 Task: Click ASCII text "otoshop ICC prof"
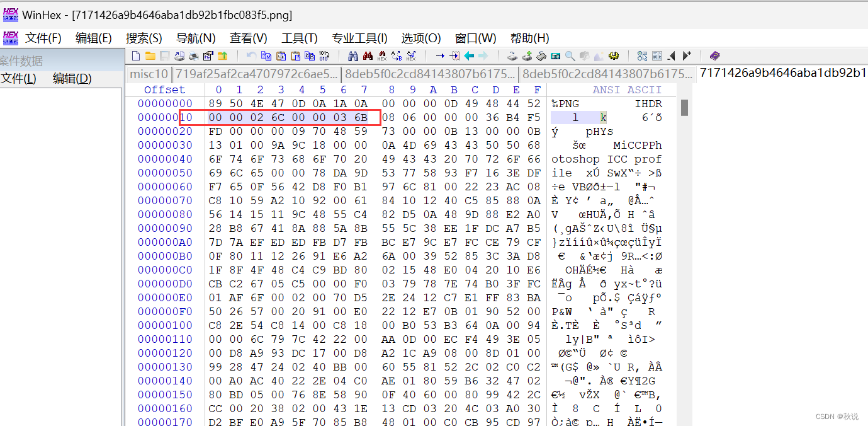(x=607, y=159)
